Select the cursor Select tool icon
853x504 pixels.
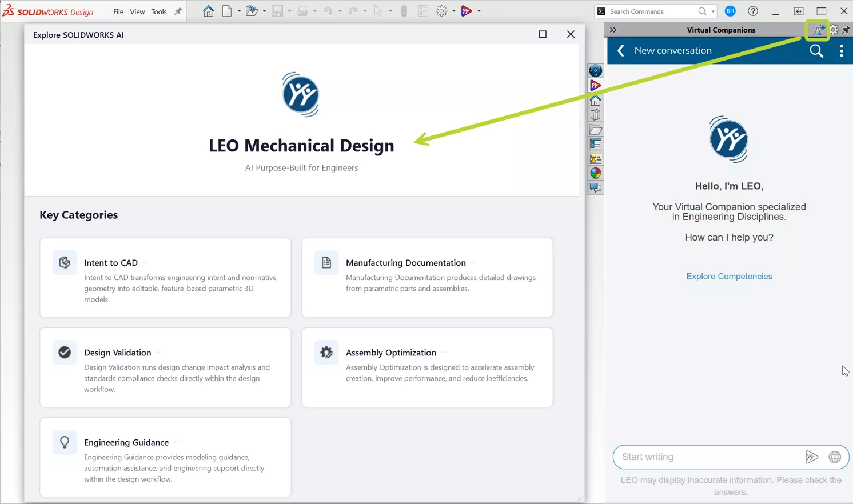coord(378,11)
